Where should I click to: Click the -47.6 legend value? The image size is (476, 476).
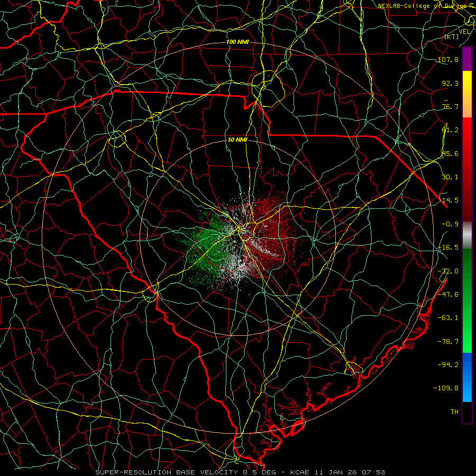448,295
